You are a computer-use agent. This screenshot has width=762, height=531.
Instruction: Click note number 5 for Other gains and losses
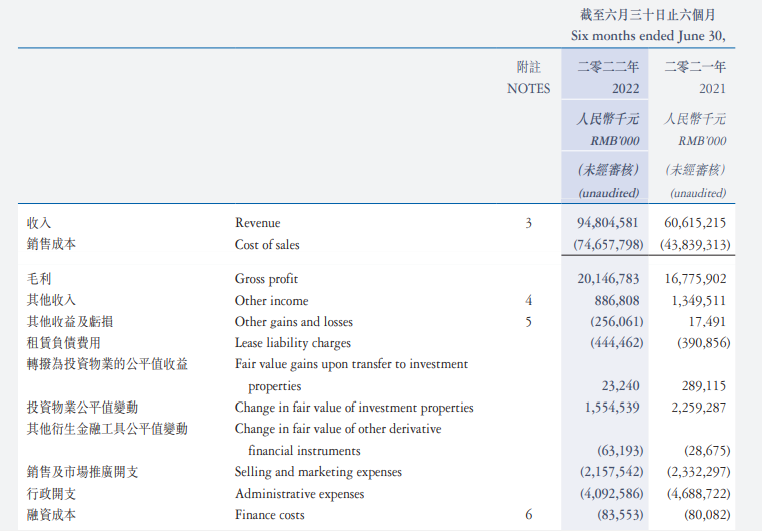pos(529,322)
